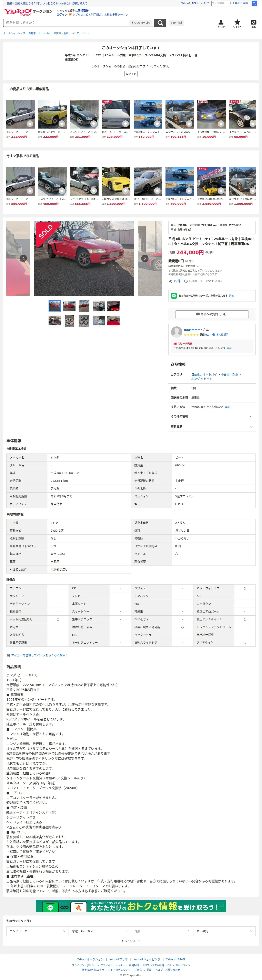Viewport: 262px width, 980px height.
Task: Click the seller avatar icon for boo********
Action: coord(177,332)
